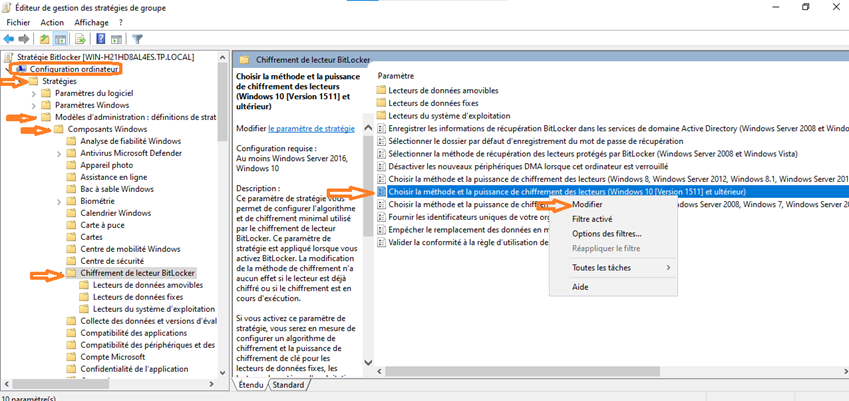Click the Compte Microsoft folder icon in tree
The width and height of the screenshot is (849, 401).
[x=71, y=357]
